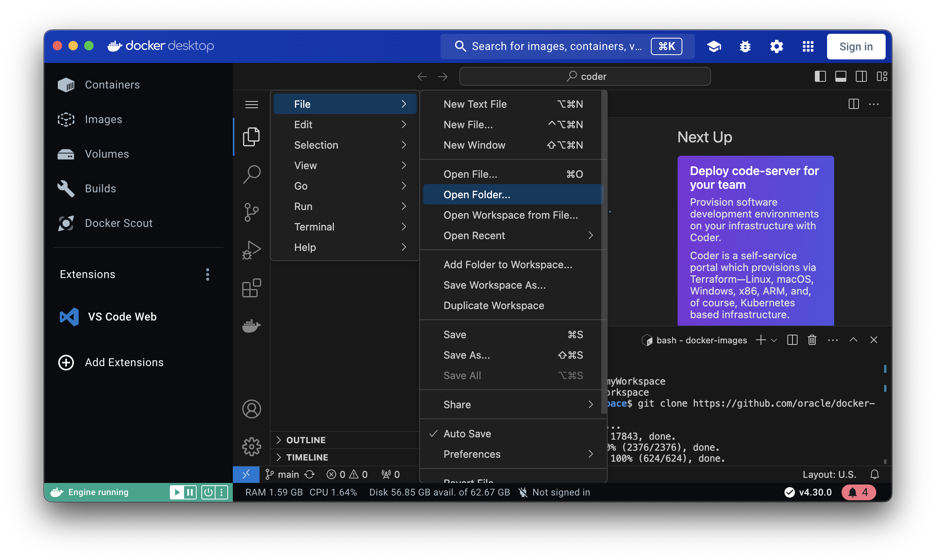Toggle the Auto Save option
Viewport: 936px width, 560px height.
click(x=467, y=433)
